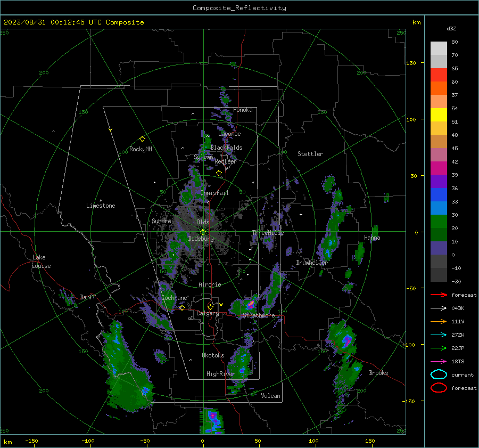The width and height of the screenshot is (479, 448).
Task: Click the white plus marker north of Drumheller
Action: tap(301, 214)
